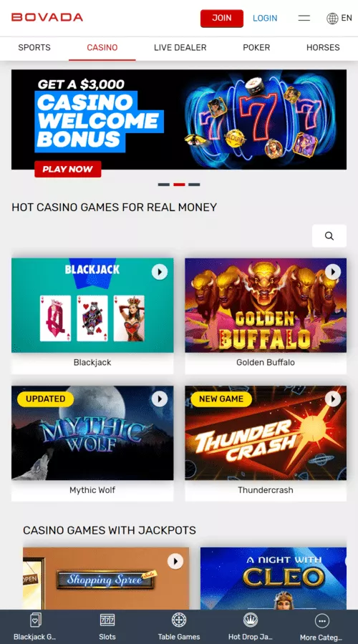Play the Golden Buffalo game via play arrow
Viewport: 358px width, 644px height.
pos(333,272)
